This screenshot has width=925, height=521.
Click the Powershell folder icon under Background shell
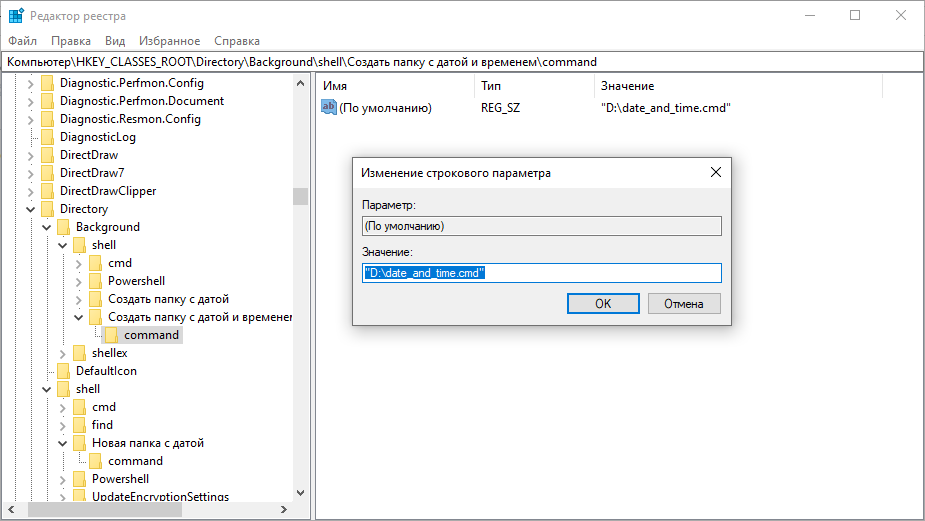tap(95, 281)
